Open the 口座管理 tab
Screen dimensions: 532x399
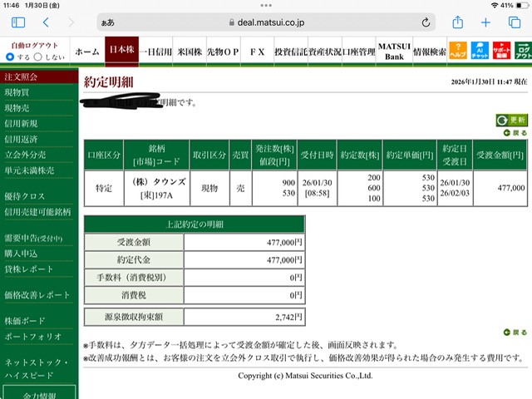359,52
